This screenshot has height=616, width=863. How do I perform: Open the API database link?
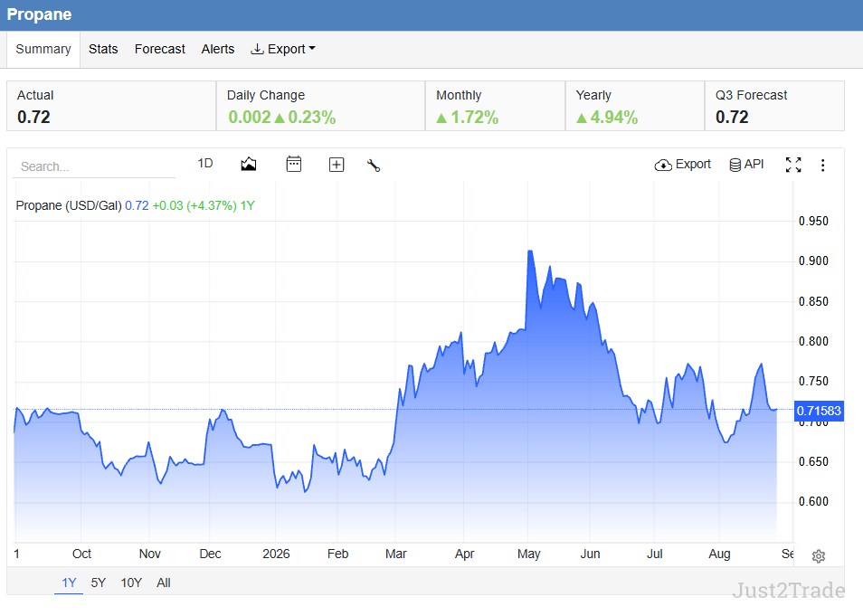pos(746,165)
